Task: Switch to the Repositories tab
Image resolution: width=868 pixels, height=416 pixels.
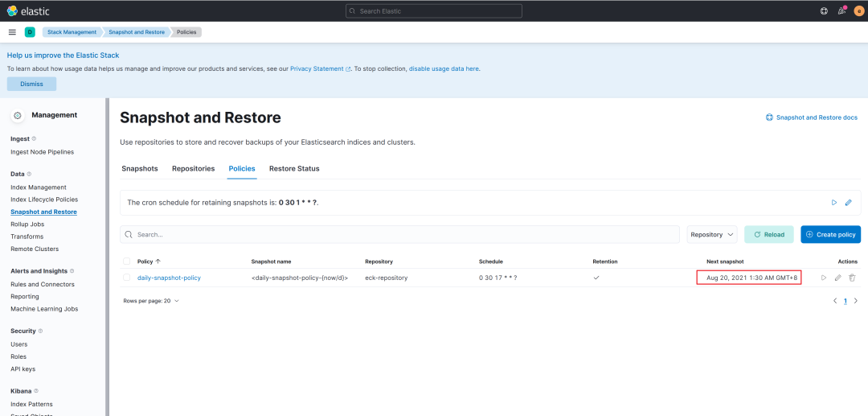Action: pyautogui.click(x=193, y=168)
